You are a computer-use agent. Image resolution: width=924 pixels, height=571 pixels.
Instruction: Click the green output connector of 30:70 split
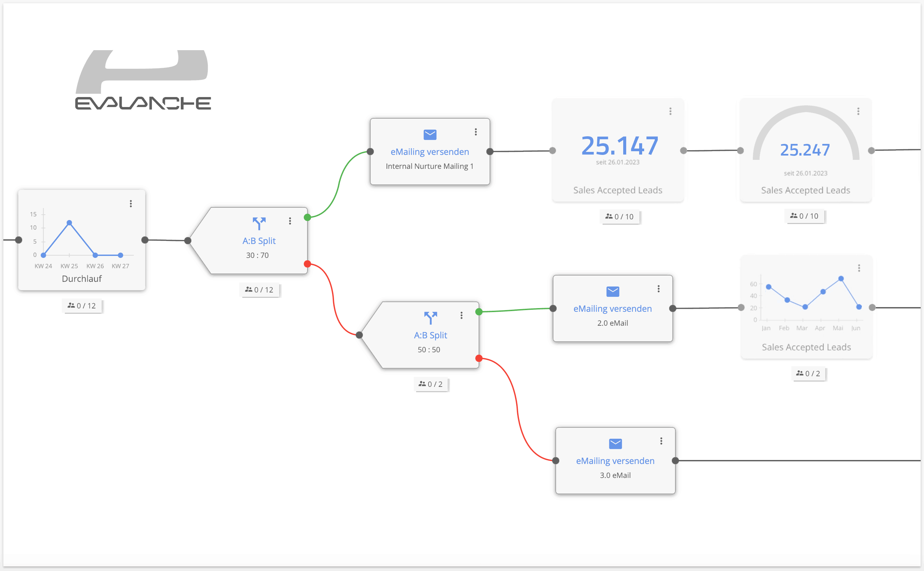point(307,217)
